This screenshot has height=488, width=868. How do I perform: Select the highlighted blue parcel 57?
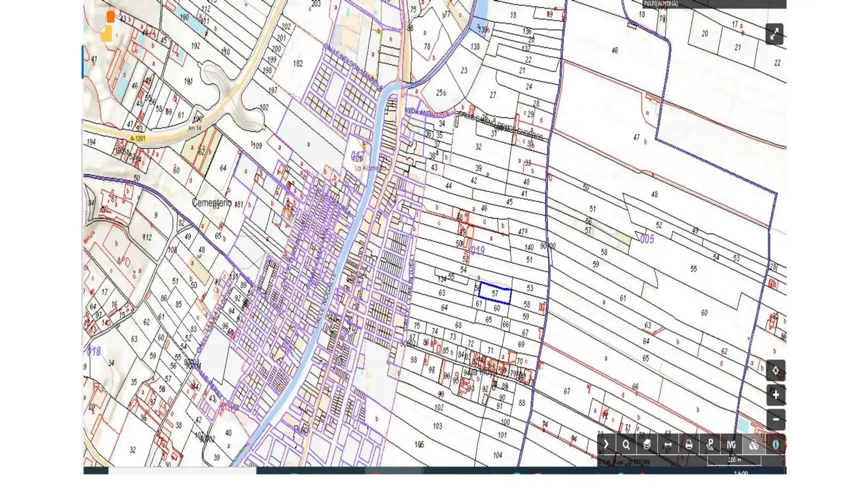pos(495,294)
